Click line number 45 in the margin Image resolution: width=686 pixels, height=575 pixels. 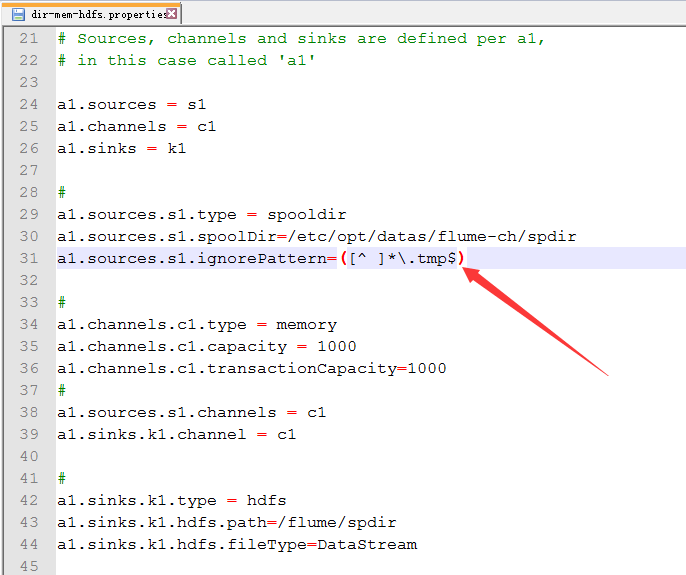[29, 566]
